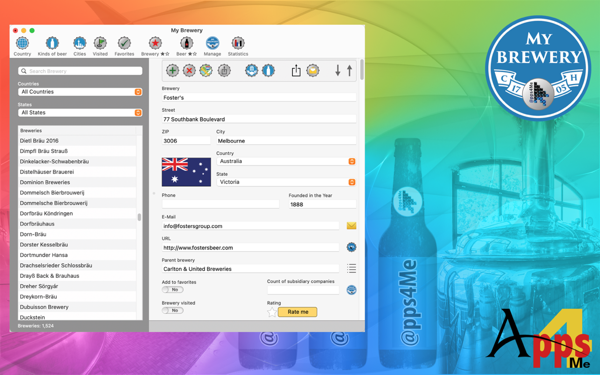Click the empty rating star
This screenshot has width=600, height=375.
coord(272,312)
